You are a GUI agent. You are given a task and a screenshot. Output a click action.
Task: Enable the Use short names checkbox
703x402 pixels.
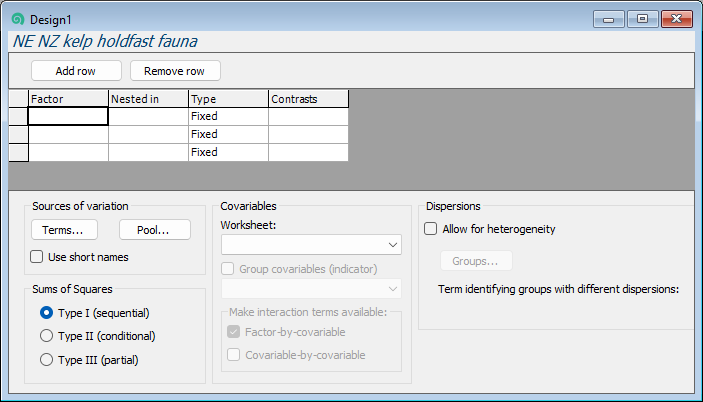pyautogui.click(x=36, y=257)
